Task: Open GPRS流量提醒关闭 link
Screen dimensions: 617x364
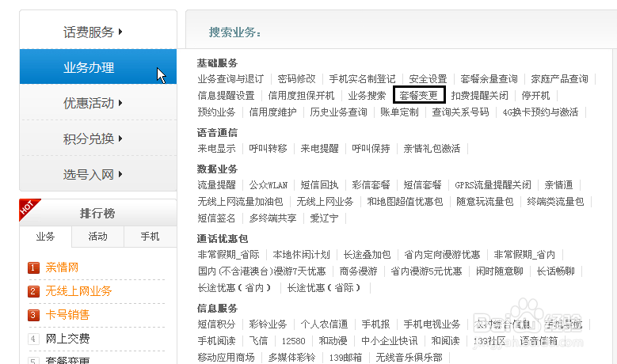Action: (493, 185)
